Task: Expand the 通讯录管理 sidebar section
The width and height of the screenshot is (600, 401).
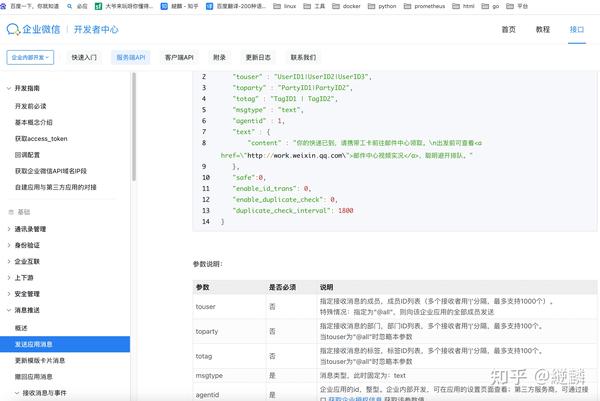Action: 8,229
